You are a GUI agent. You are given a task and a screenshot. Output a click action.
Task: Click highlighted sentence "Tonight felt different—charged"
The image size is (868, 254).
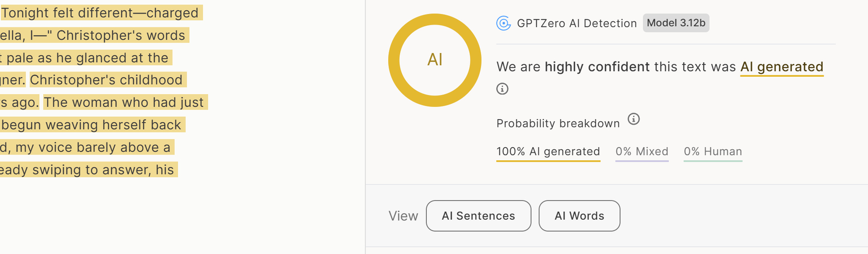(100, 13)
